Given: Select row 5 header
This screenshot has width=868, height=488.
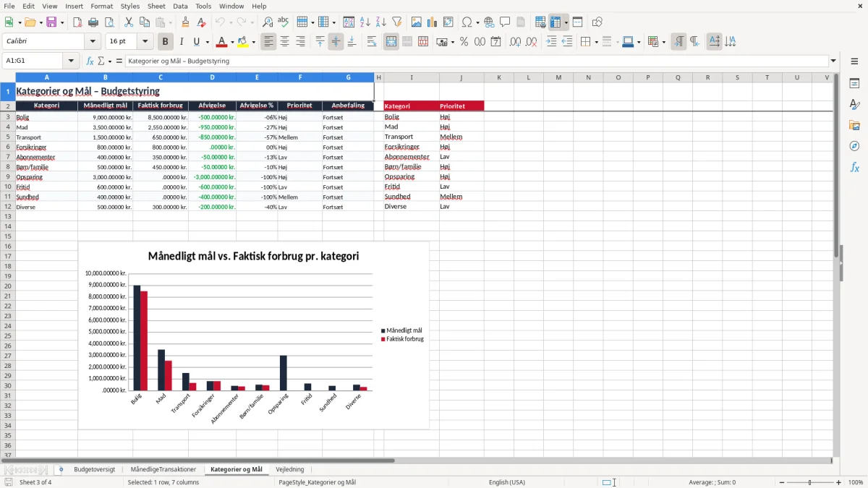Looking at the screenshot, I should (8, 137).
